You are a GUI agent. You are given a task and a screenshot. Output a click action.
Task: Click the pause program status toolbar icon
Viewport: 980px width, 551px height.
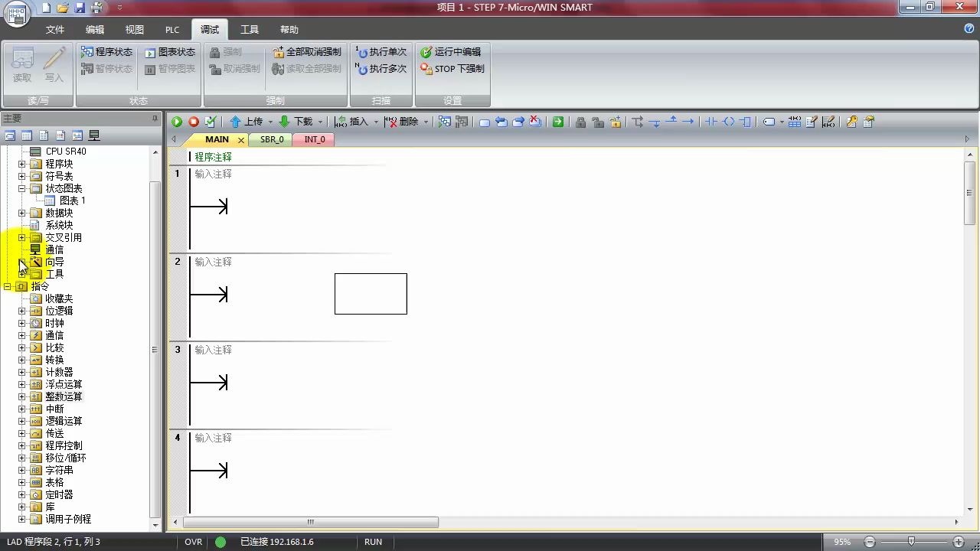462,122
